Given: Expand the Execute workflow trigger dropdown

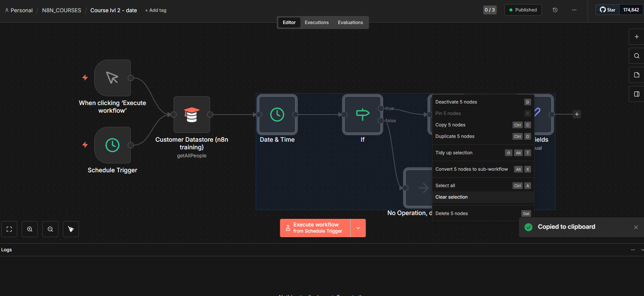Looking at the screenshot, I should 358,228.
